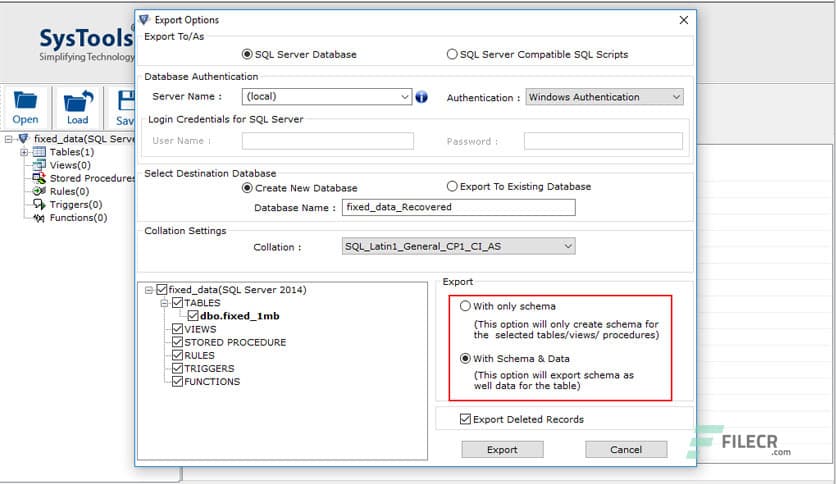Select the Rules(0) icon in main tree
The height and width of the screenshot is (484, 836).
[x=39, y=191]
